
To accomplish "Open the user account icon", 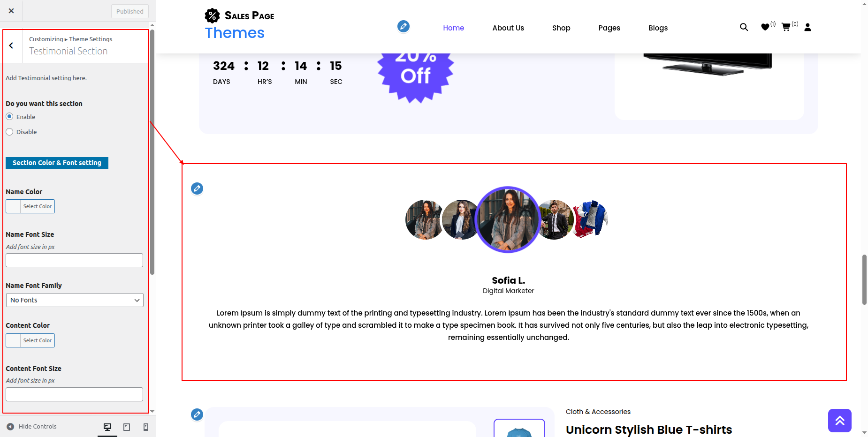I will [807, 27].
